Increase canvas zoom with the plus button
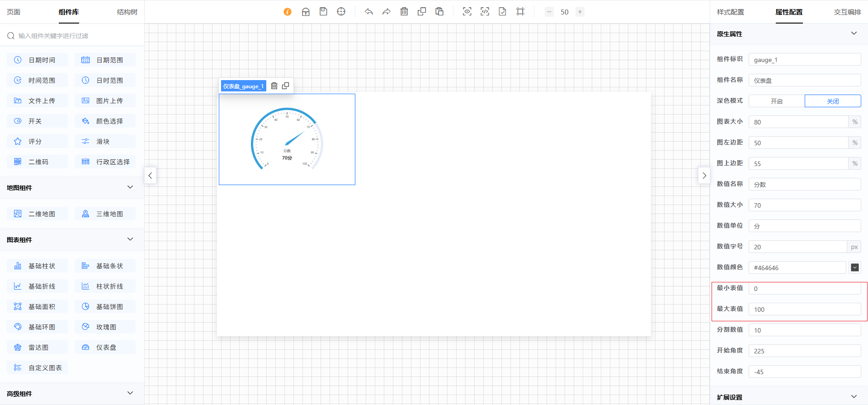This screenshot has width=868, height=405. pyautogui.click(x=580, y=12)
